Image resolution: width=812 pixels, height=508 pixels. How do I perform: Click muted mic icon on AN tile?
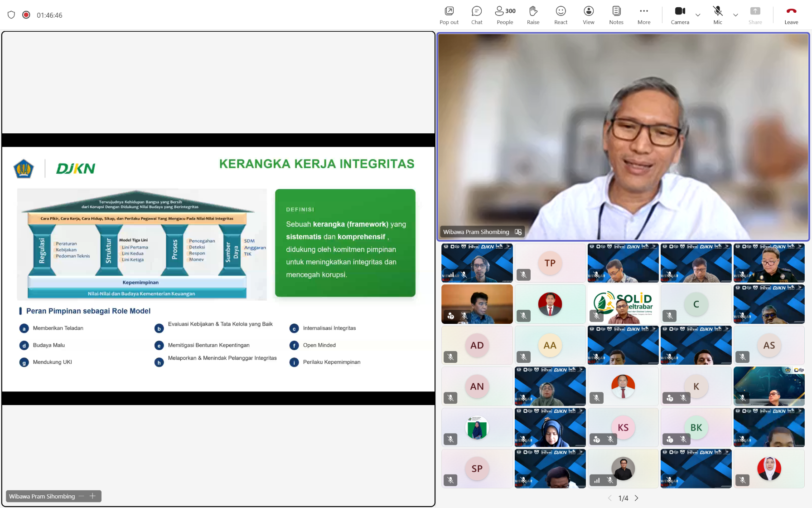coord(450,398)
